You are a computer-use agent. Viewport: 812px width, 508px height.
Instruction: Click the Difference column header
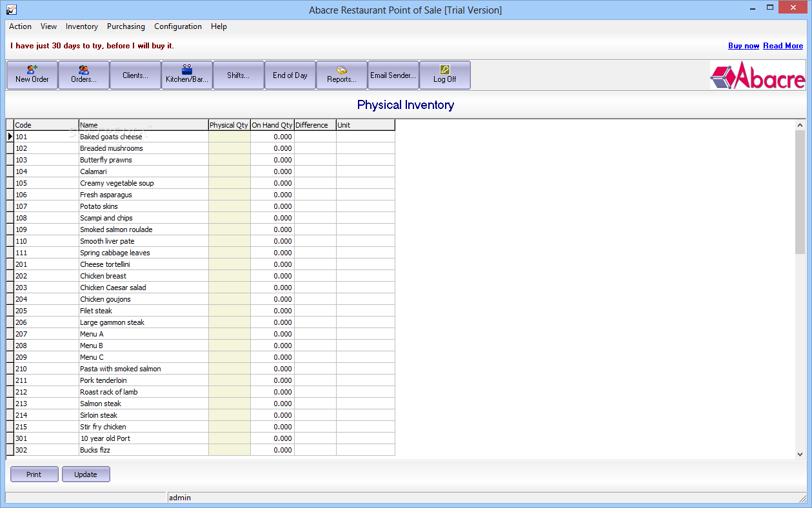tap(315, 125)
